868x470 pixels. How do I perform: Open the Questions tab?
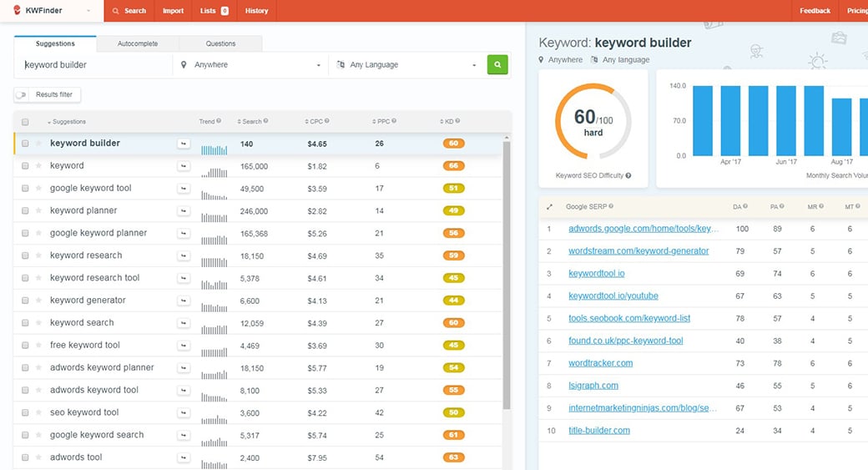point(220,43)
